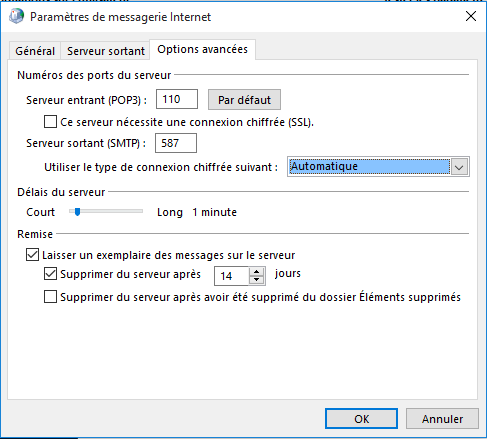Click the server timeout slider thumb
Viewport: 487px width, 439px height.
tap(77, 212)
